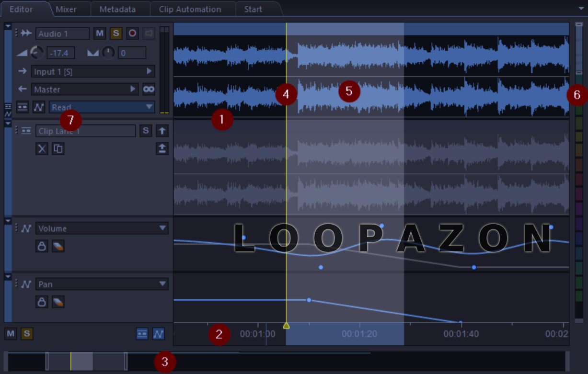
Task: Lock the Volume automation lane
Action: point(42,246)
